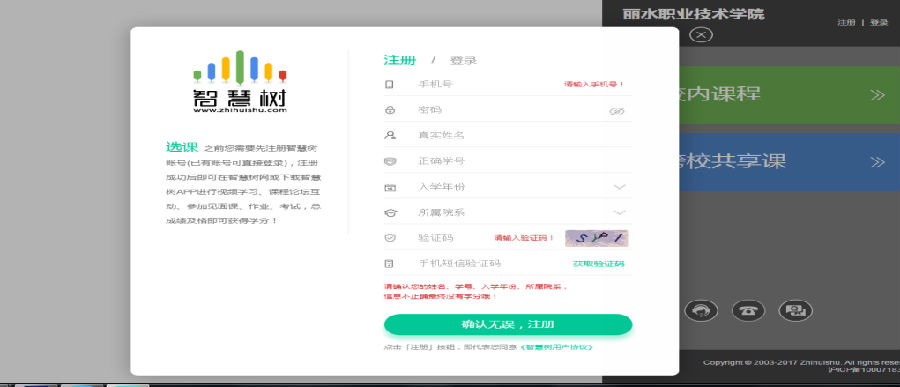The width and height of the screenshot is (900, 387).
Task: Click the zhihuishu tree logo
Action: (239, 82)
